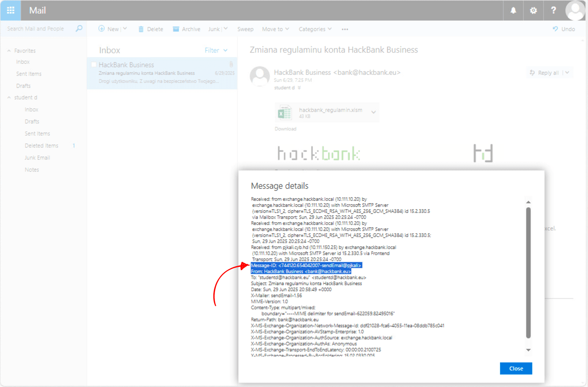Click the help question mark icon

553,10
